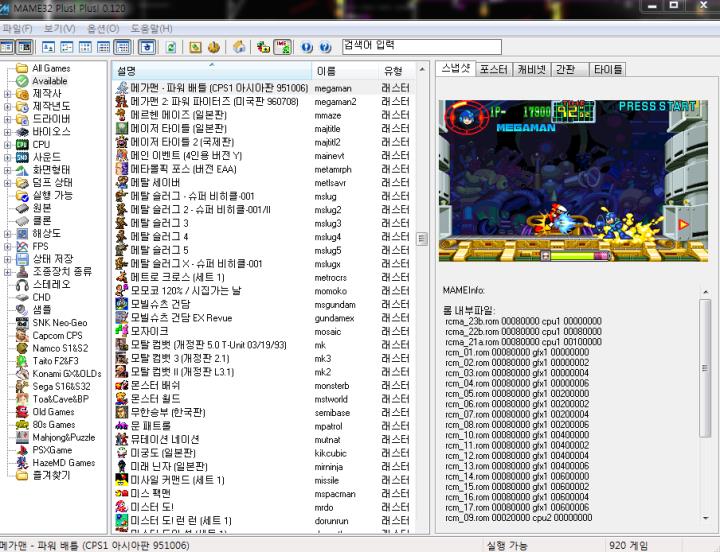Click the red-green folders toolbar icon
Viewport: 720px width, 552px height.
tap(263, 47)
